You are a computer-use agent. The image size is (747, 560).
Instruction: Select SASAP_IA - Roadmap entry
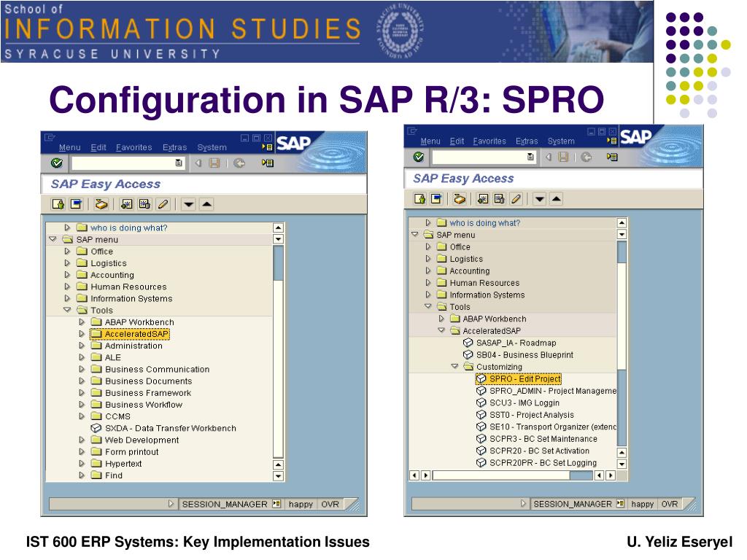pyautogui.click(x=510, y=343)
